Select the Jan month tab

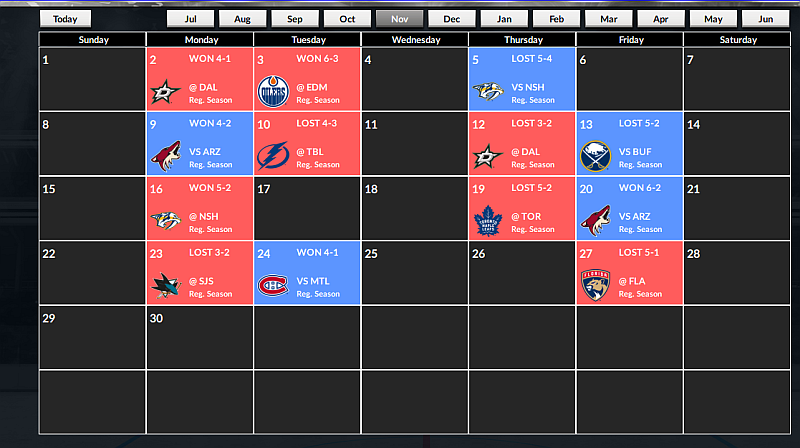pos(504,19)
